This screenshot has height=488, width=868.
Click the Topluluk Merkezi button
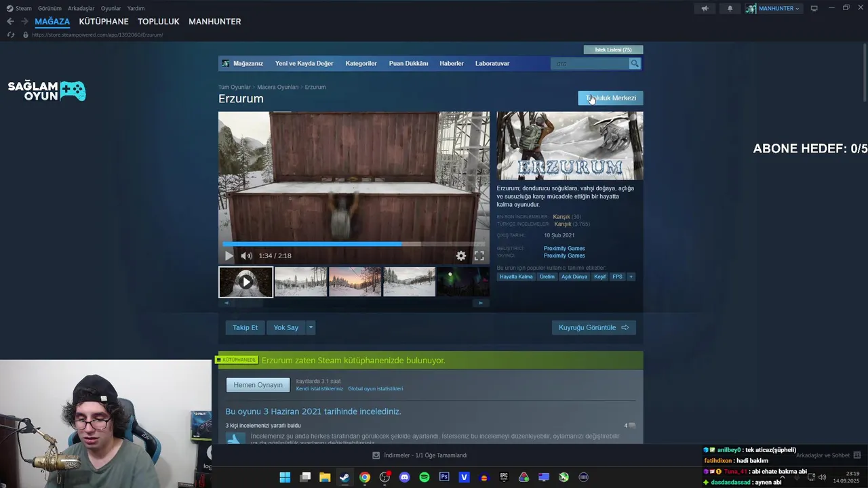click(610, 98)
